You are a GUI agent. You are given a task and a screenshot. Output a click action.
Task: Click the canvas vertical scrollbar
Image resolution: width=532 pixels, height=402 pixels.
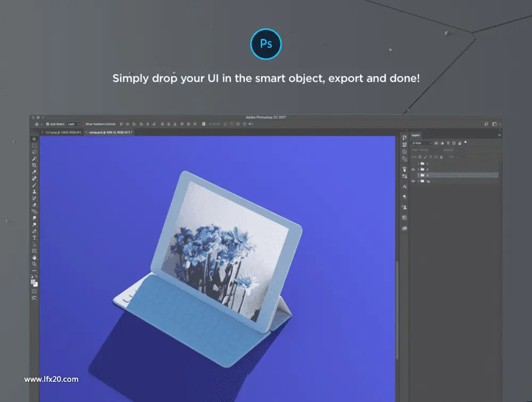(x=397, y=309)
